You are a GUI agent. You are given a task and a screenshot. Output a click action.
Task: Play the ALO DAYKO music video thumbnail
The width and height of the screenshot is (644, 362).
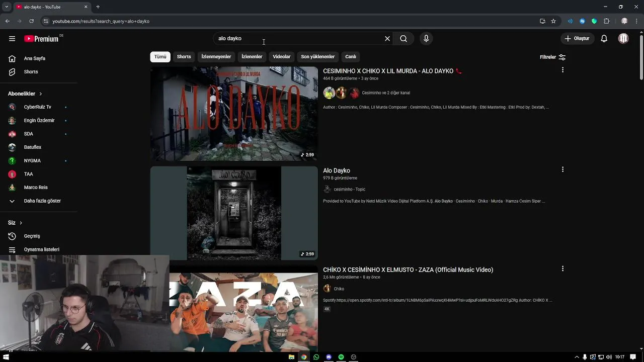(234, 114)
